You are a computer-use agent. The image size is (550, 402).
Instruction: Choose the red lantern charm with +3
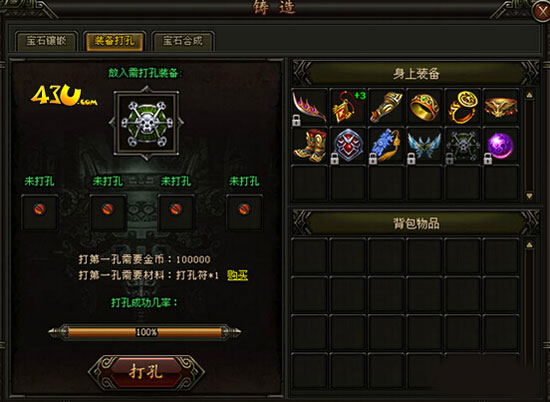pyautogui.click(x=348, y=107)
